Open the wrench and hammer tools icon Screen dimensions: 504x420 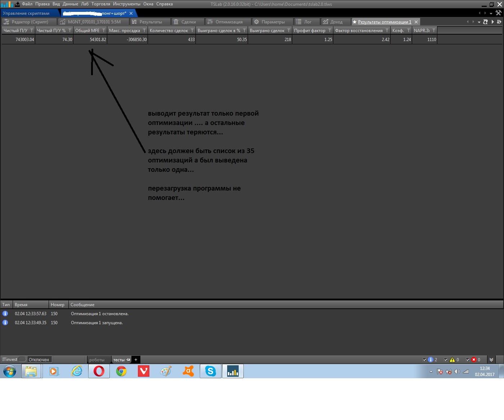[x=499, y=13]
